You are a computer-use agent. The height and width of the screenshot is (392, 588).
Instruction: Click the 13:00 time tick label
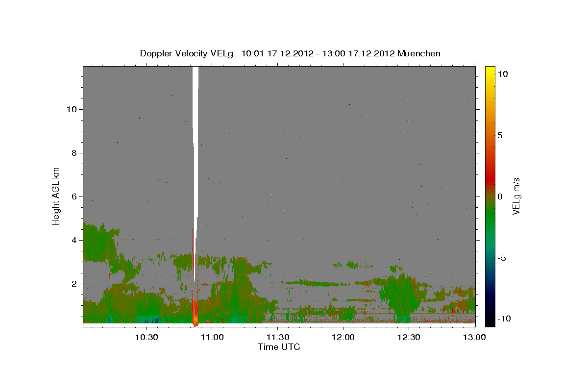click(x=474, y=337)
